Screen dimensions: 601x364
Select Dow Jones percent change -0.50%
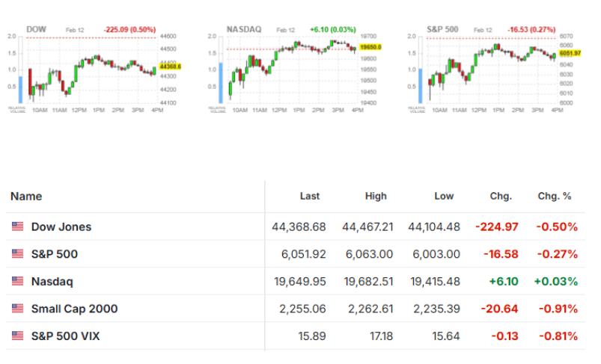click(557, 227)
